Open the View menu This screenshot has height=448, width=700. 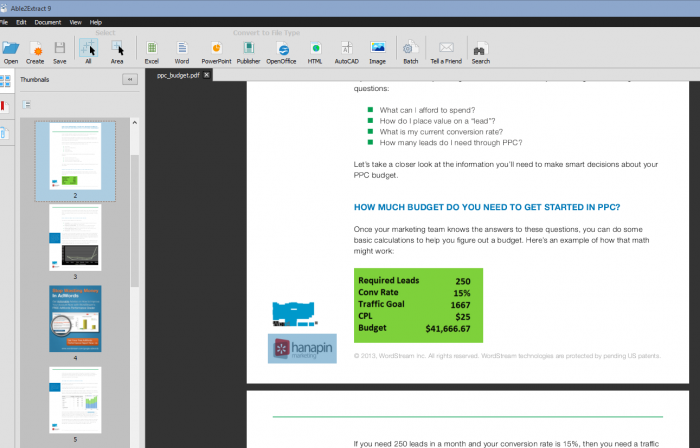tap(74, 21)
